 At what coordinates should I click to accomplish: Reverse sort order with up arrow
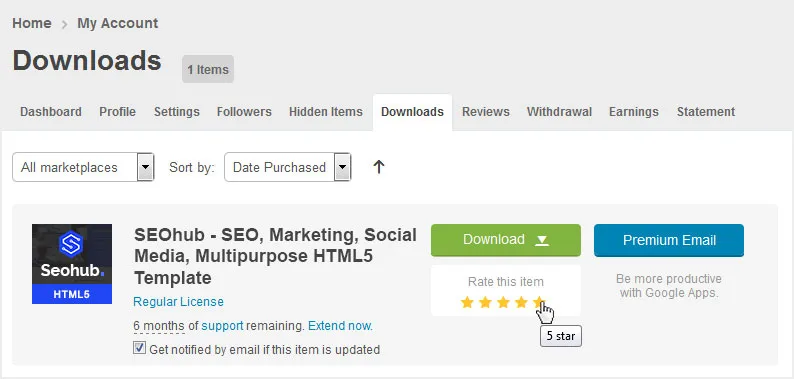(x=379, y=167)
